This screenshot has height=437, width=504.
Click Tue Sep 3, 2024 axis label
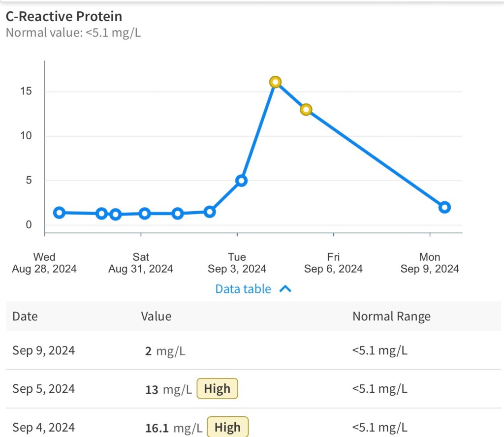coord(237,263)
